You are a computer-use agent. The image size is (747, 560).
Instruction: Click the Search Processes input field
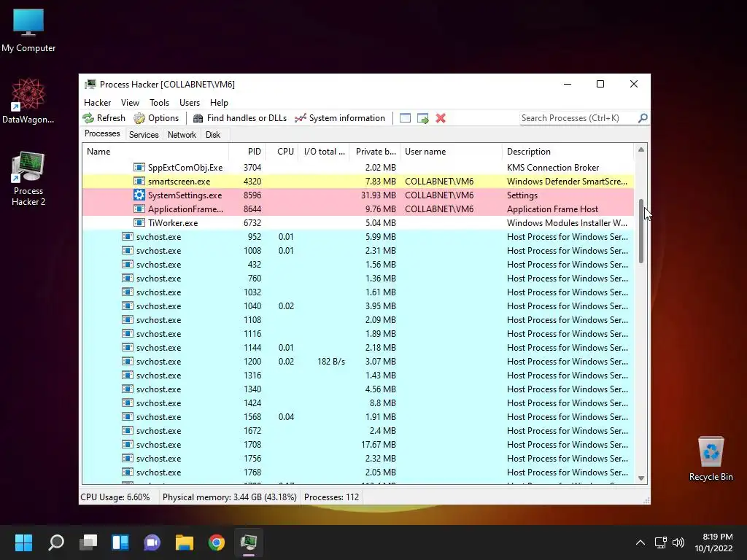click(x=578, y=118)
